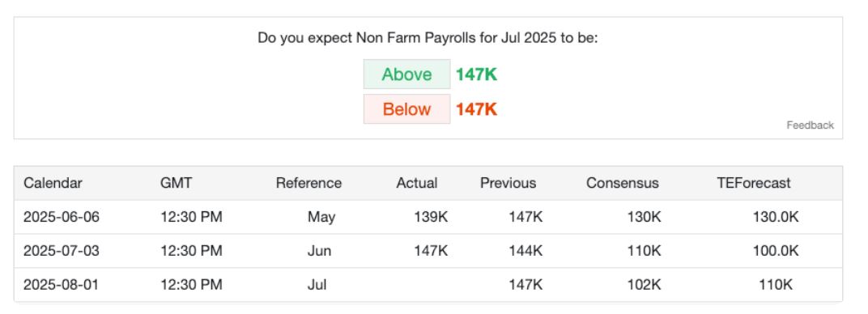Select the Reference column header

(x=308, y=183)
